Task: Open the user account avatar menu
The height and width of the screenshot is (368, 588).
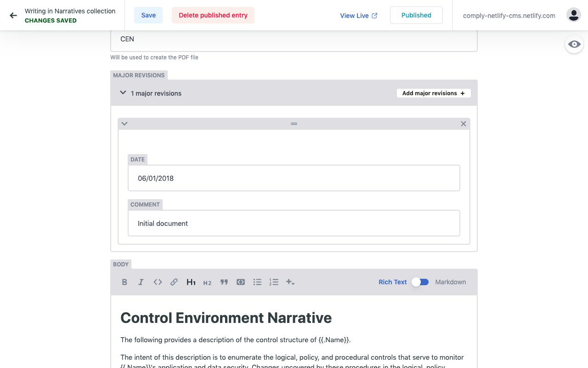Action: coord(574,15)
